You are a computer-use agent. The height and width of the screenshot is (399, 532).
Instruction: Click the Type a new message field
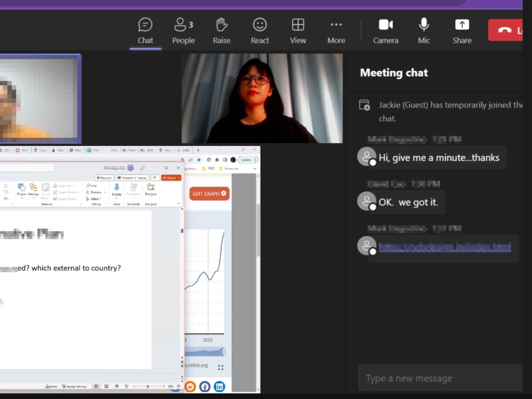point(440,378)
